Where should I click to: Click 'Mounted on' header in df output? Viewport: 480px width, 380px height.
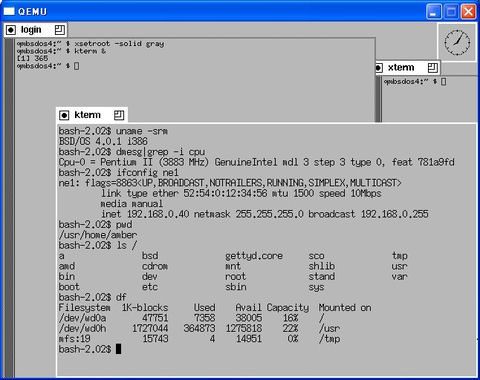345,308
